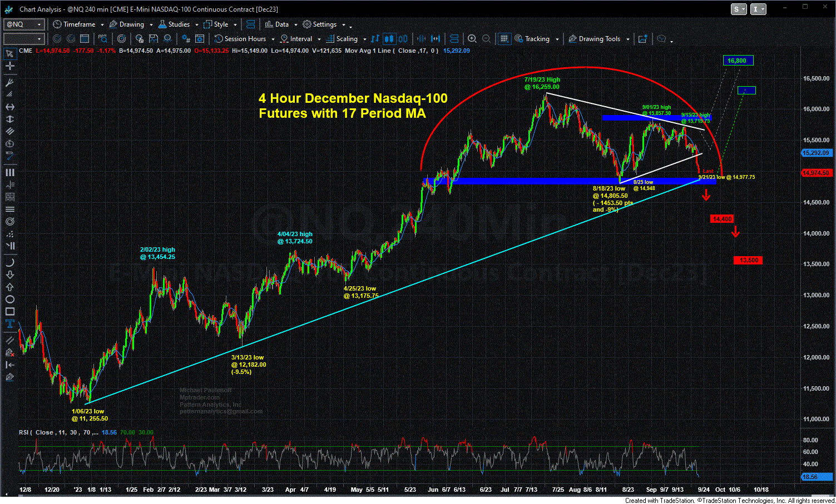Click the 14,400 red target label
The height and width of the screenshot is (504, 836).
click(x=722, y=219)
